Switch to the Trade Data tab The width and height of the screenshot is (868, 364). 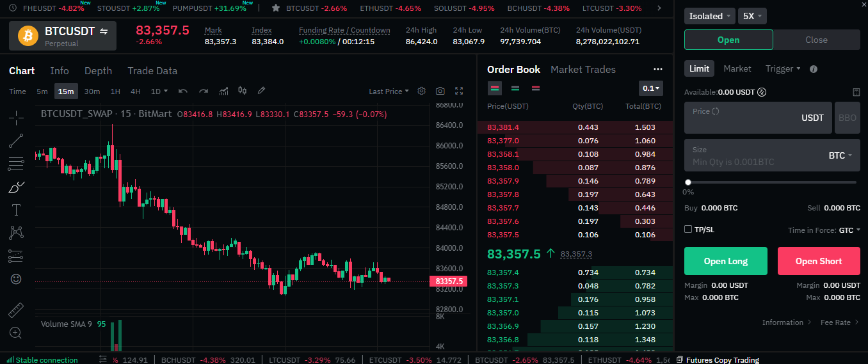point(152,70)
